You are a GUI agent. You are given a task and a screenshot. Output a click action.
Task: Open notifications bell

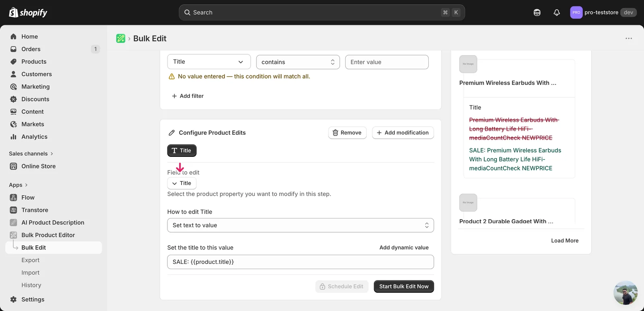pyautogui.click(x=557, y=12)
